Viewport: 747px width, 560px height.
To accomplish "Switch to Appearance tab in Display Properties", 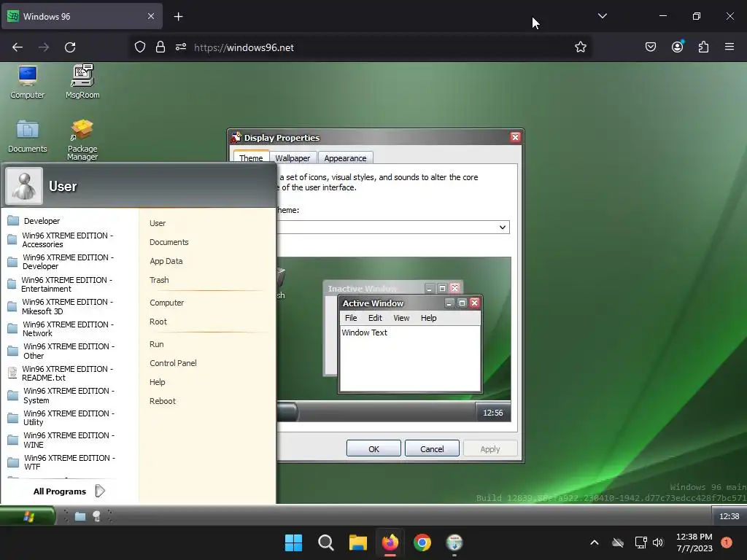I will (345, 157).
